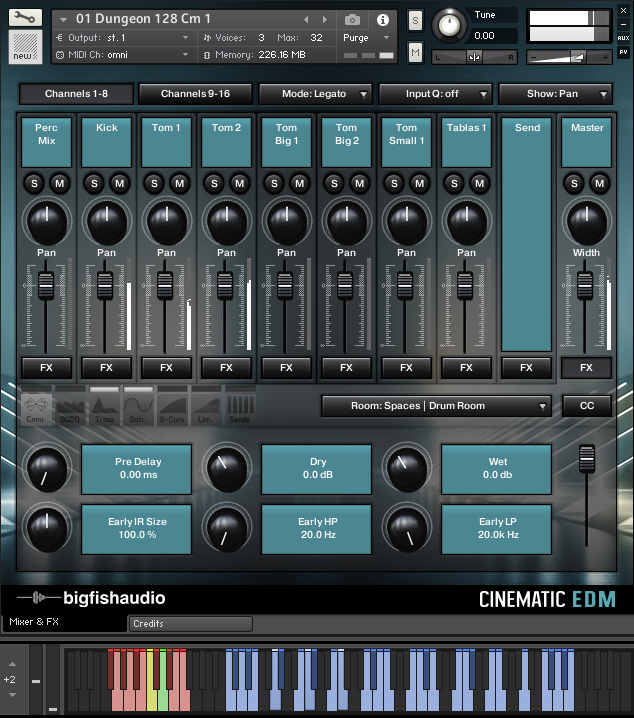Click the PV button in header

[x=623, y=52]
